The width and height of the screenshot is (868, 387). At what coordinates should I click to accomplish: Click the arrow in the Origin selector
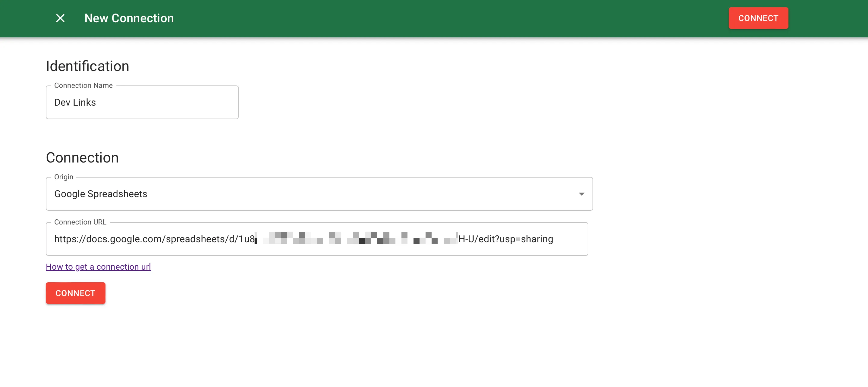581,194
